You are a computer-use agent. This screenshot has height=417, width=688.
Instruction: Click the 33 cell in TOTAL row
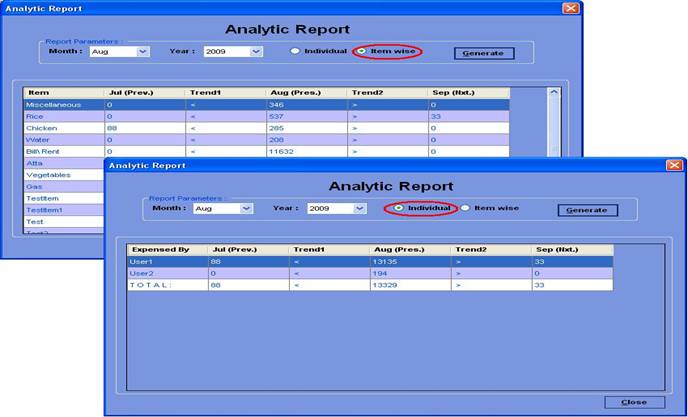(x=573, y=285)
